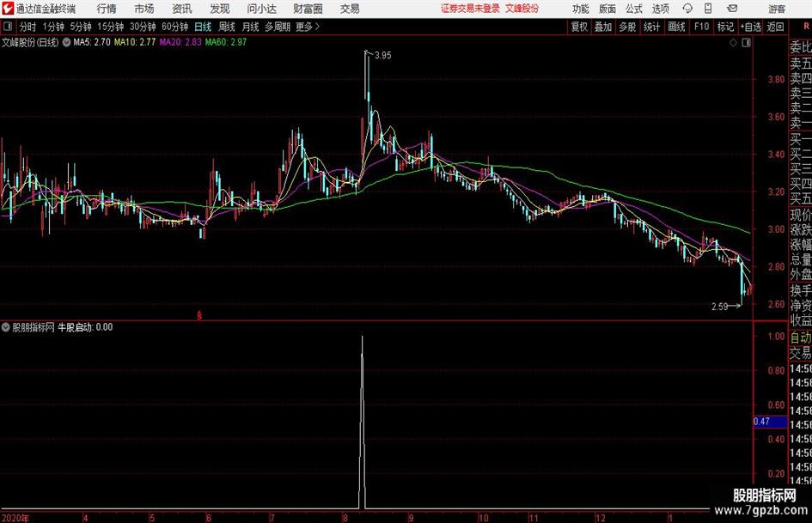Click the 通达信 red logo icon
Viewport: 812px width, 523px height.
pos(8,9)
